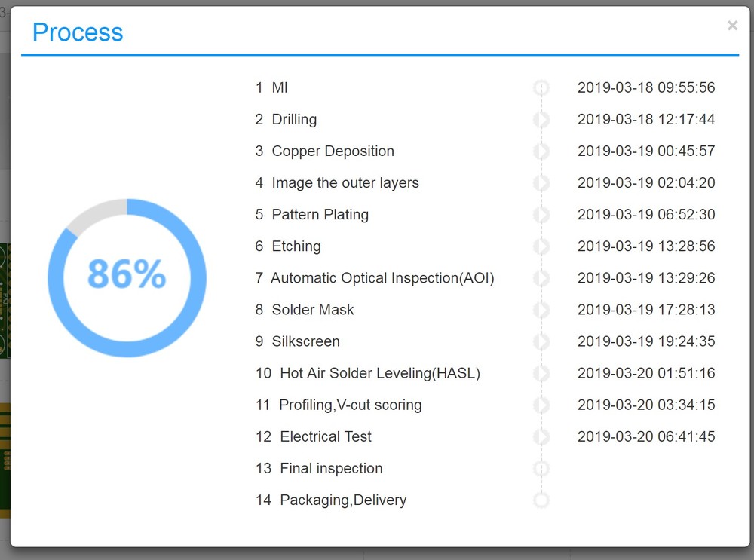This screenshot has height=560, width=754.
Task: Click the Drilling timestamp 2019-03-18 12:17:44
Action: (646, 120)
